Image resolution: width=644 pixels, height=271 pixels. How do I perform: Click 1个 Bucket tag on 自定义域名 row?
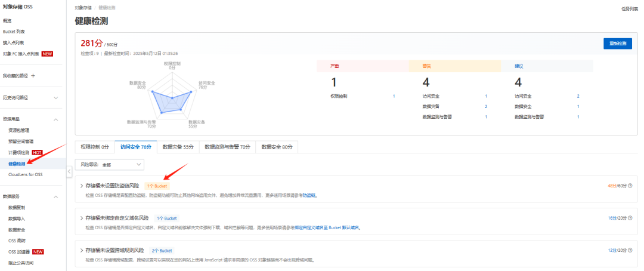pos(167,218)
